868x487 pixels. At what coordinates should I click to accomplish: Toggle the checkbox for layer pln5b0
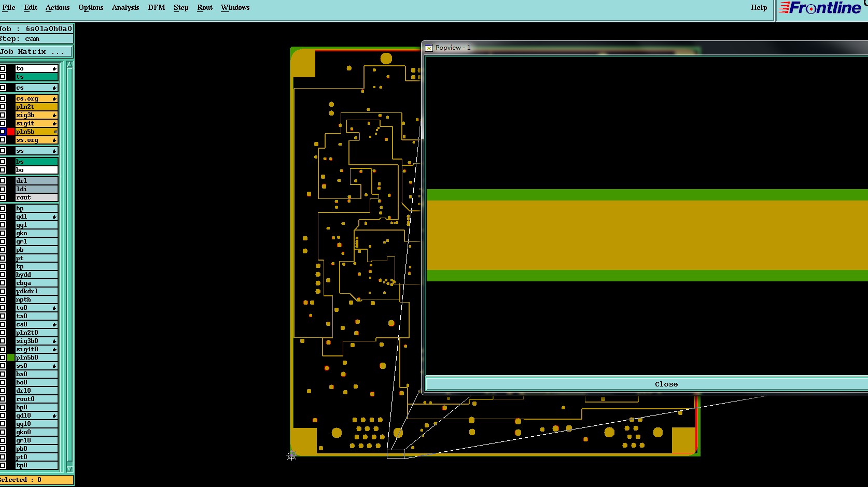click(3, 357)
